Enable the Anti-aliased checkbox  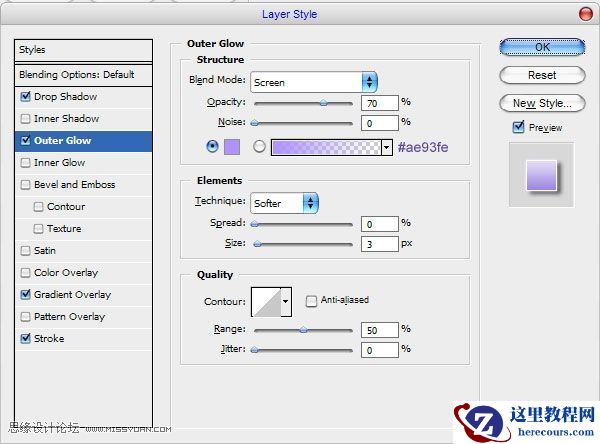pos(311,301)
